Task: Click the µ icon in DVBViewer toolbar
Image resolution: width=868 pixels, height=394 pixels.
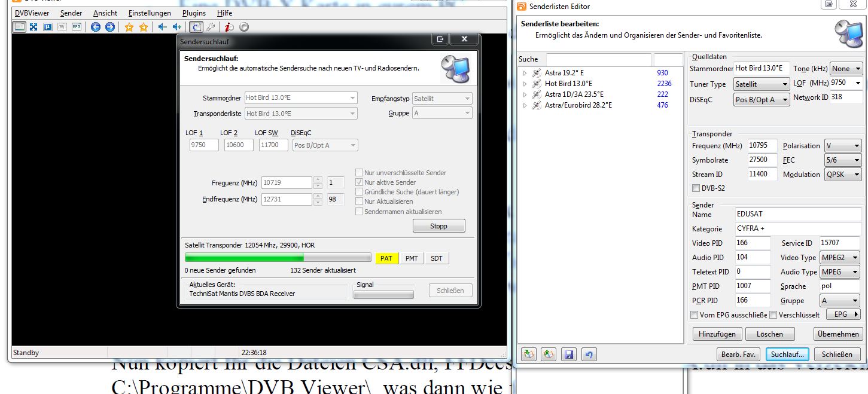Action: tap(47, 27)
